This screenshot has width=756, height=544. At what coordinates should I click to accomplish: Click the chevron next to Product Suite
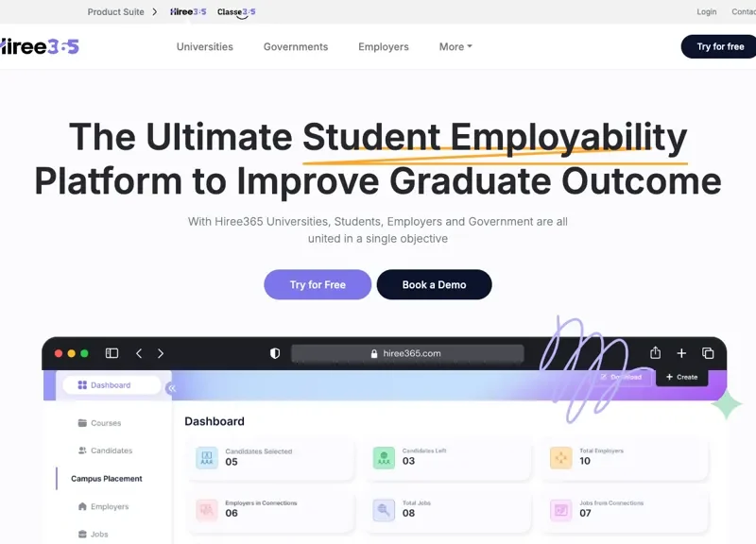(x=154, y=11)
